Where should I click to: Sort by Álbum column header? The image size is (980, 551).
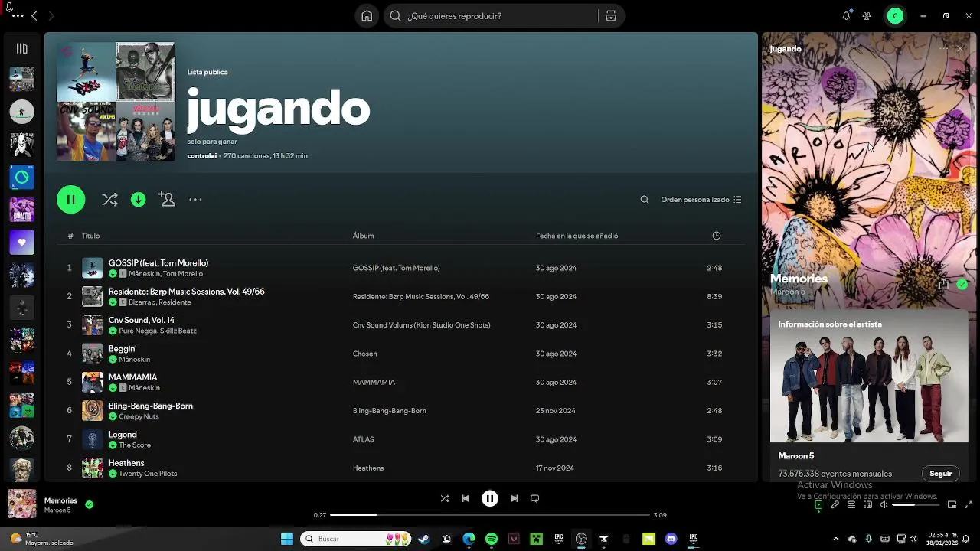[363, 236]
